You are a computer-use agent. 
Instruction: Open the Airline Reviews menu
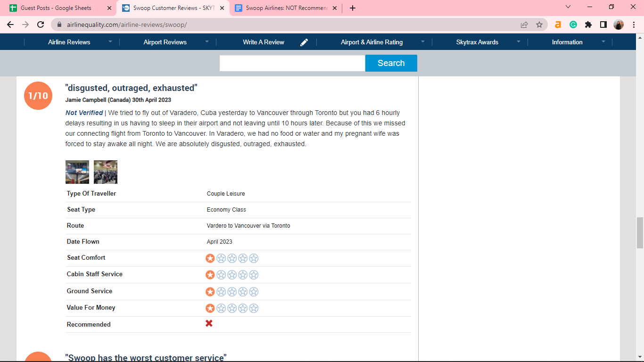pos(69,42)
